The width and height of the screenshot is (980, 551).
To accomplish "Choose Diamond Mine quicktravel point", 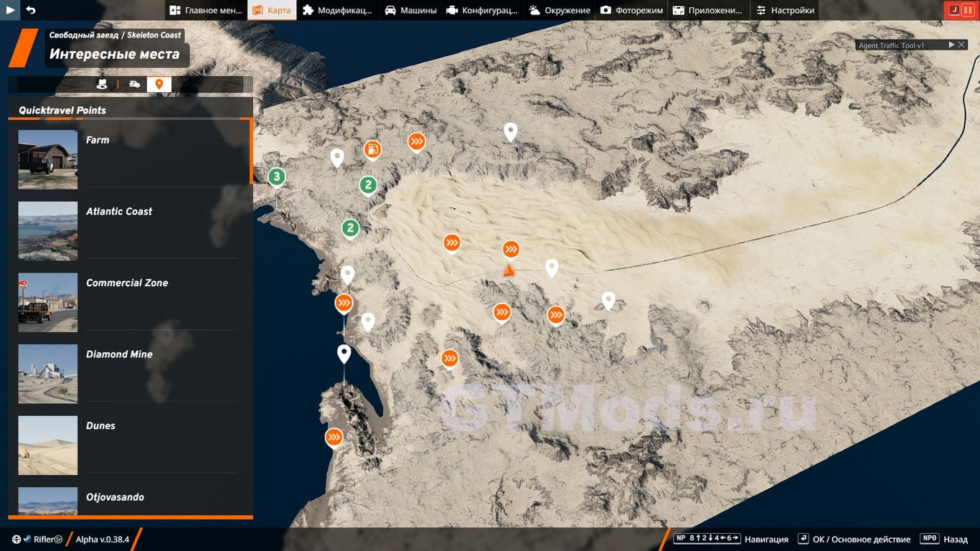I will tap(119, 354).
